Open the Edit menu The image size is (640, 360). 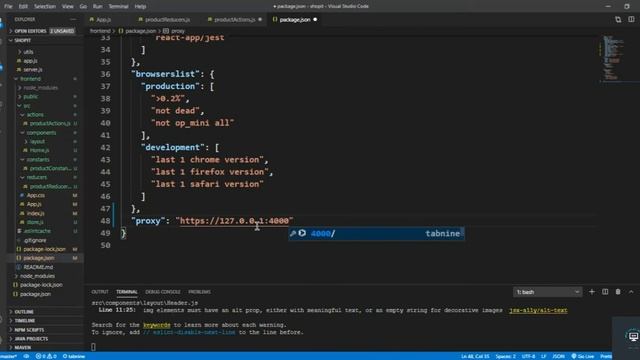tap(23, 7)
